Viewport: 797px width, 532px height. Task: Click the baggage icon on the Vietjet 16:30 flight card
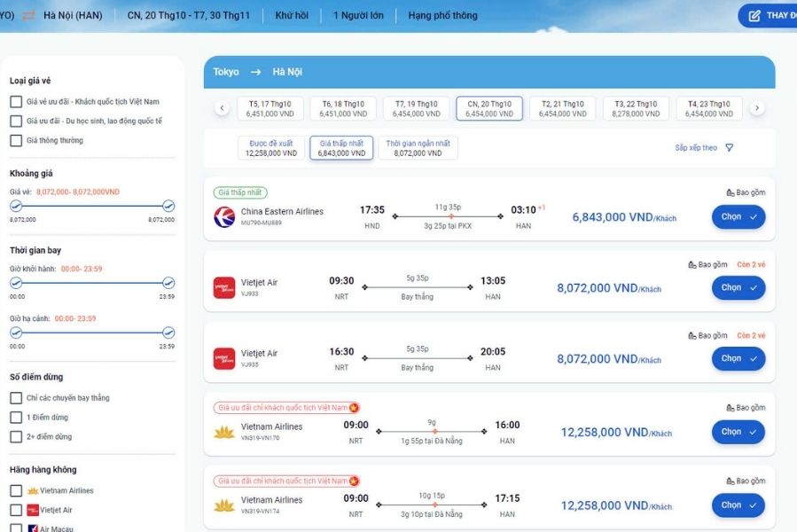pyautogui.click(x=692, y=336)
